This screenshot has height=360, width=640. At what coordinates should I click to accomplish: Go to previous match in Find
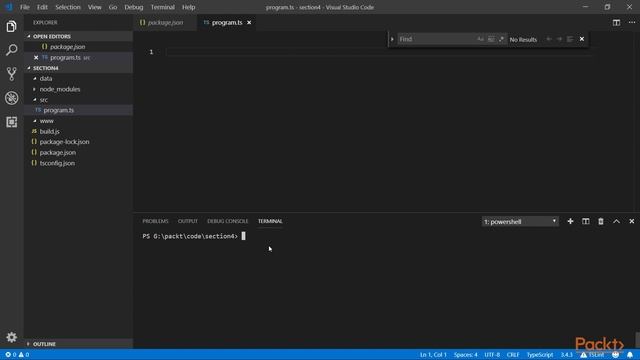tap(549, 39)
